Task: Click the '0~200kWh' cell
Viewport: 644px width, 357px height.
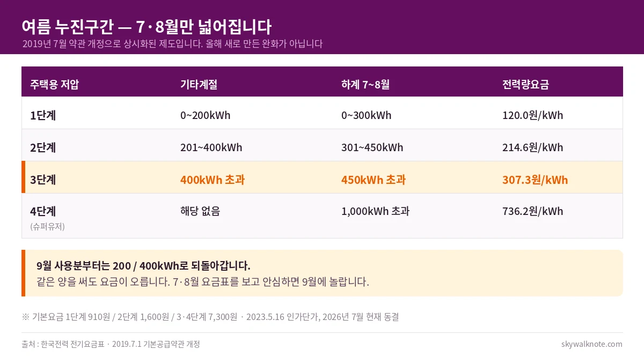Action: (205, 115)
